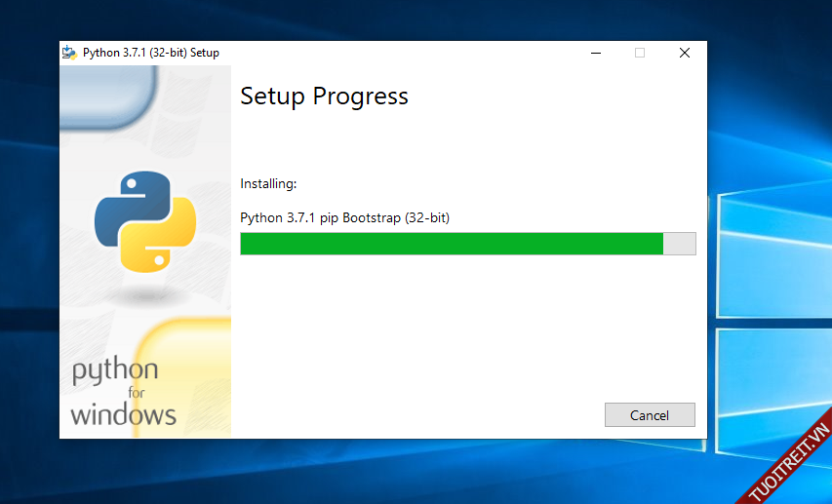832x504 pixels.
Task: Minimize the Python Setup window
Action: pyautogui.click(x=595, y=53)
